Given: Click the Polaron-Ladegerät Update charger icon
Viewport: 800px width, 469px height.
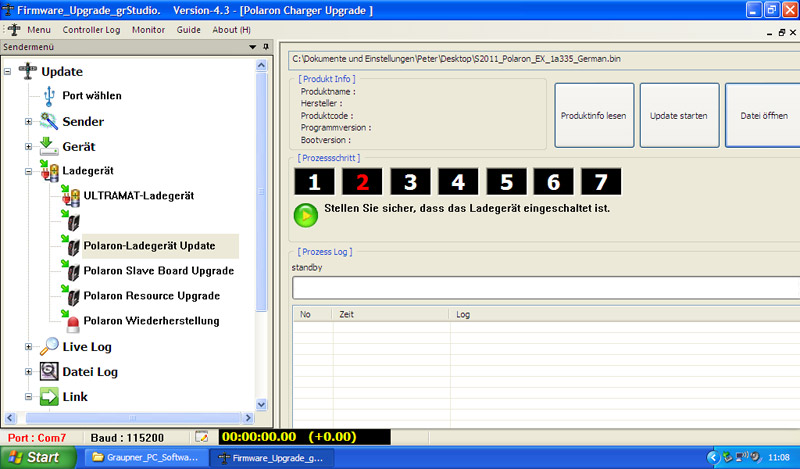Looking at the screenshot, I should pos(71,245).
